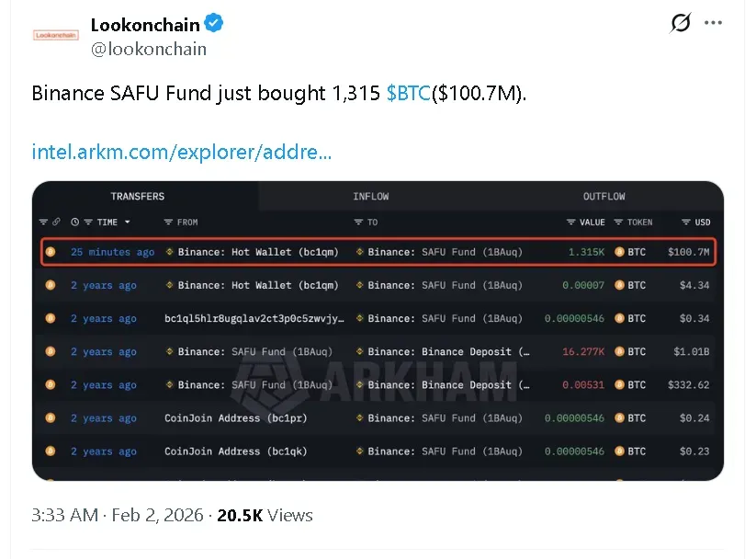Click the blue verified badge beside Lookonchain
Viewport: 756px width, 559px height.
[214, 25]
